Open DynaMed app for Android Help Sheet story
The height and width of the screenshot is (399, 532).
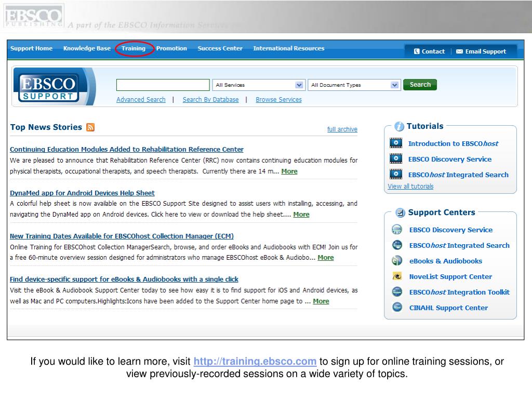pyautogui.click(x=82, y=193)
